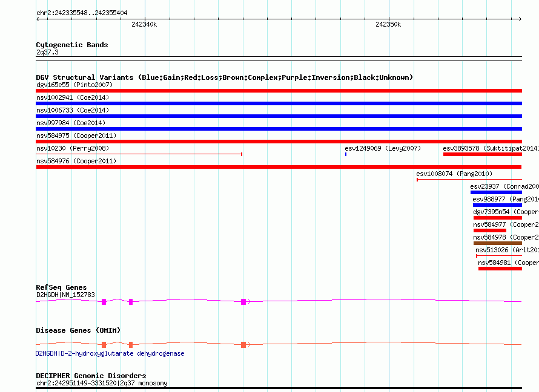Click the nsv10230 (Perry2008) label
This screenshot has height=392, width=539.
(73, 148)
